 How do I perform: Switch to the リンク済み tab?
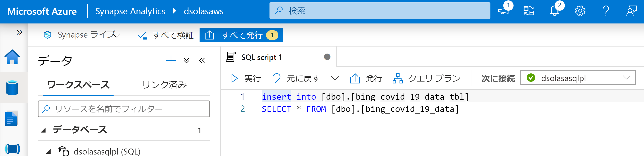pyautogui.click(x=164, y=85)
